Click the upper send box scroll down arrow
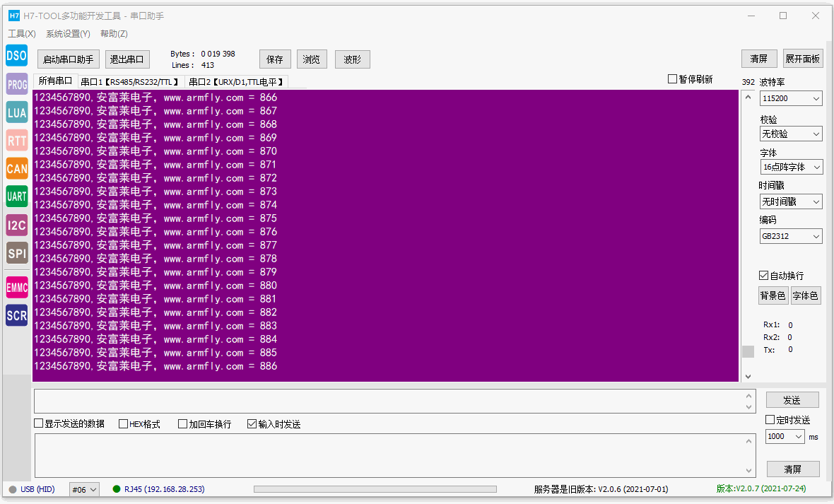The width and height of the screenshot is (834, 504). 749,408
